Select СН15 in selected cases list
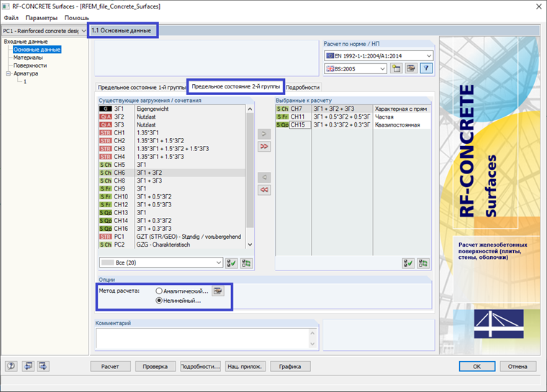Image resolution: width=547 pixels, height=392 pixels. click(353, 125)
